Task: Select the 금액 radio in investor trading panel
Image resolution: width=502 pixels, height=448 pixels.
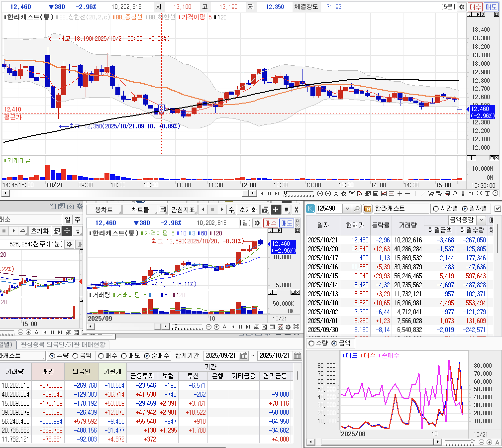Action: [75, 356]
